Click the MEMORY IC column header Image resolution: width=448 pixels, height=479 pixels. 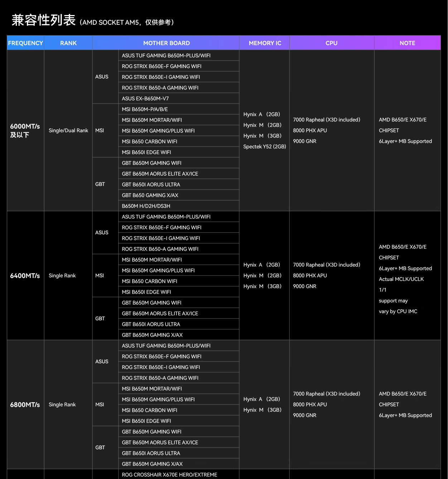(265, 43)
